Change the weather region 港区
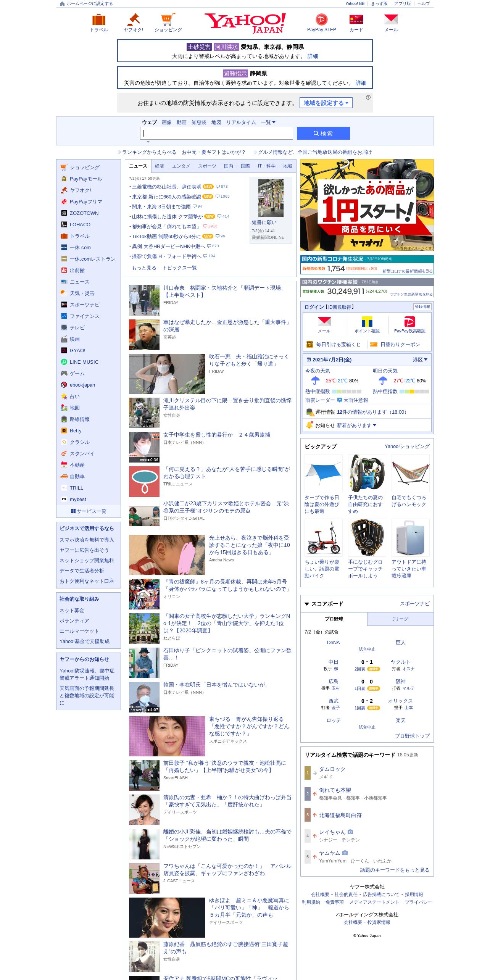This screenshot has width=490, height=980. click(x=420, y=359)
